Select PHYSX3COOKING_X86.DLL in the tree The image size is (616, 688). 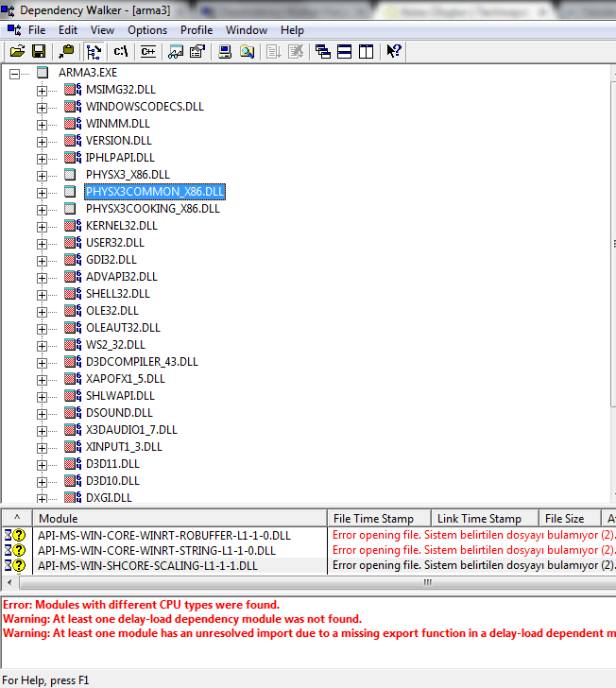pos(153,209)
